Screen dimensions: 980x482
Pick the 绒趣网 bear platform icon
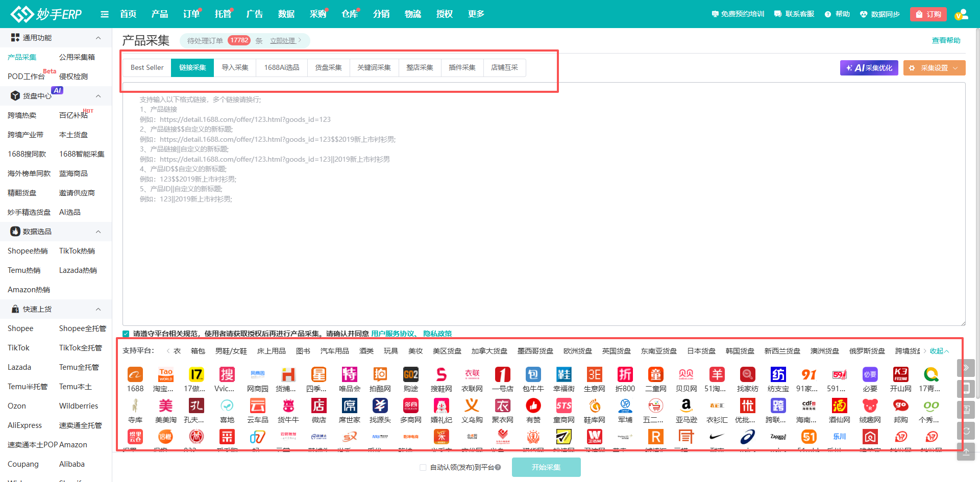coord(870,406)
